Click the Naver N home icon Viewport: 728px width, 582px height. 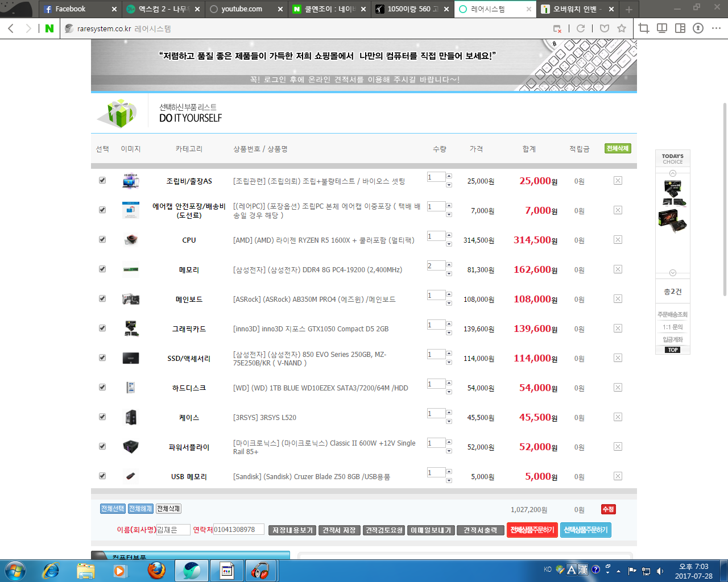pyautogui.click(x=49, y=28)
